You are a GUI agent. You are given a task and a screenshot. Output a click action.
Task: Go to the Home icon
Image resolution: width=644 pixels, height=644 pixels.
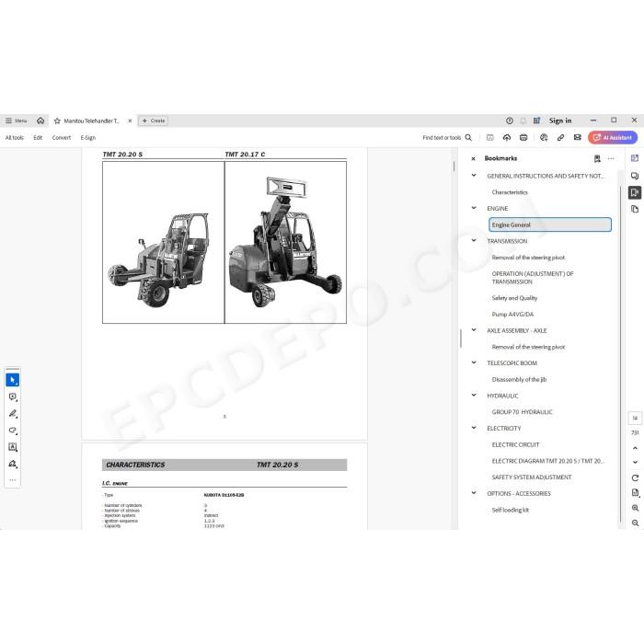pos(40,121)
